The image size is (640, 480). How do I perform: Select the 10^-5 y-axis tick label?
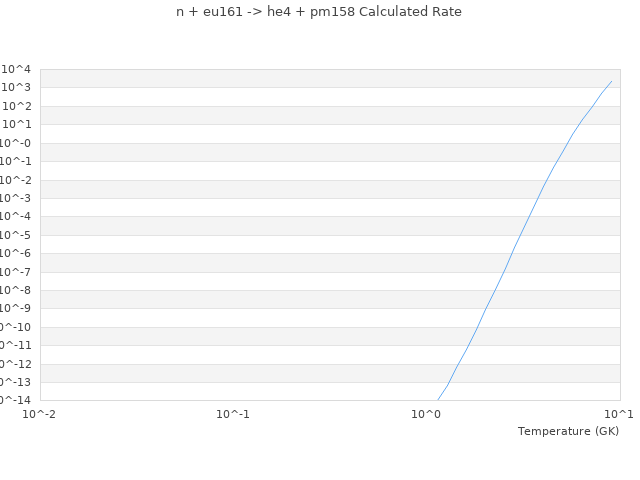pyautogui.click(x=16, y=235)
